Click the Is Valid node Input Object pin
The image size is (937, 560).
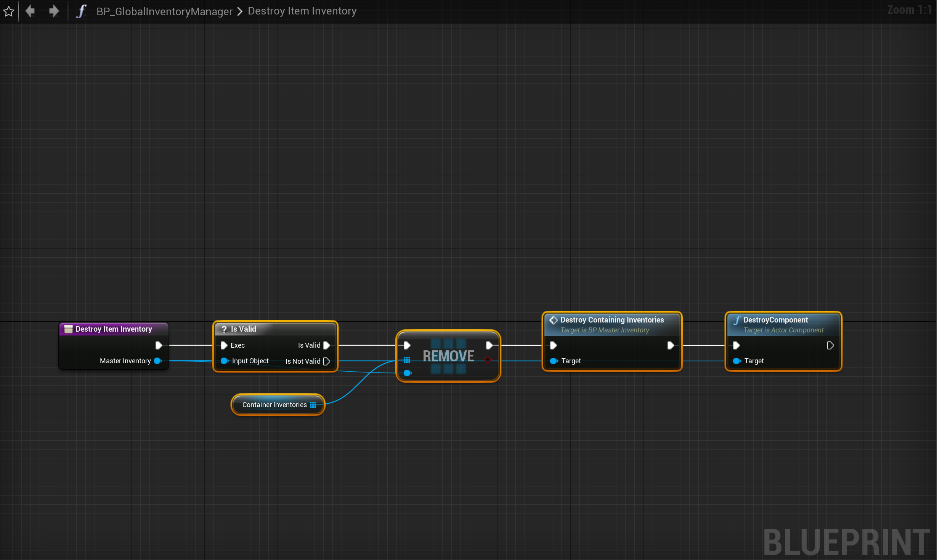(224, 361)
